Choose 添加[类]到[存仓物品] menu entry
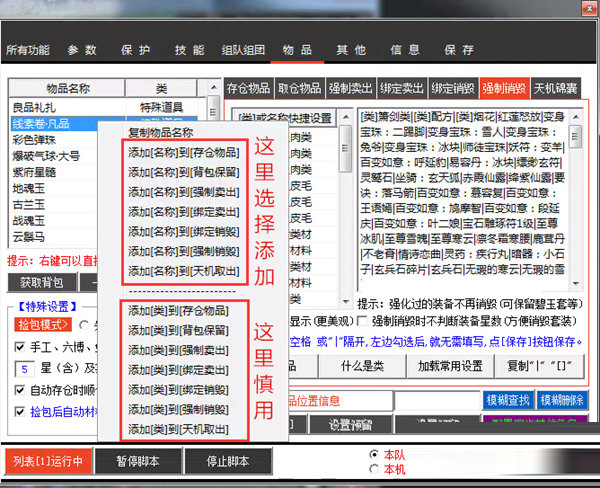 [x=178, y=310]
